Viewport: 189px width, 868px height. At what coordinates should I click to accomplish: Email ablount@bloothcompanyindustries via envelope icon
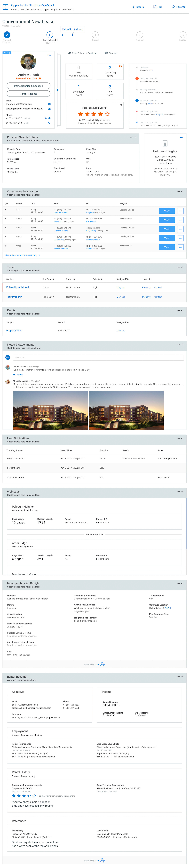pos(49,109)
